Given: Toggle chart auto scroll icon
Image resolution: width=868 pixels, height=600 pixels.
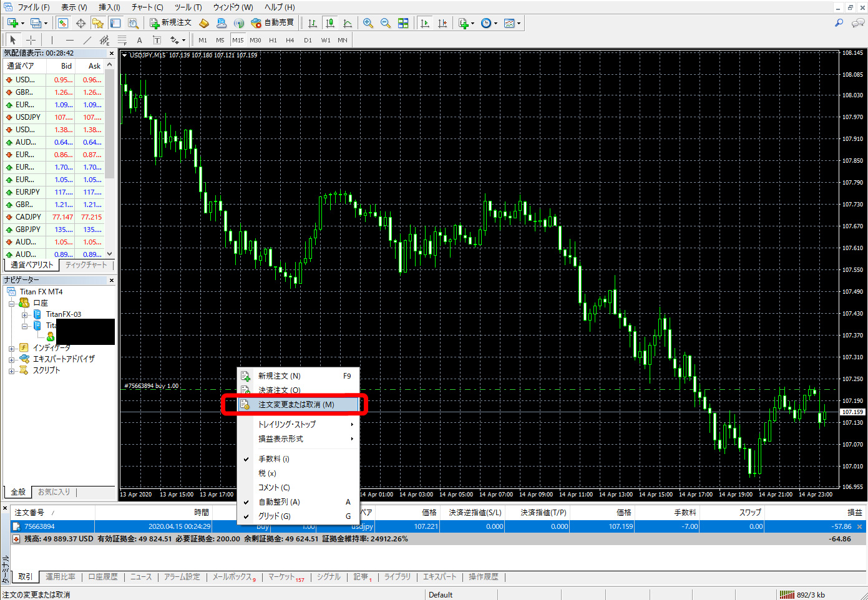Looking at the screenshot, I should pos(425,23).
